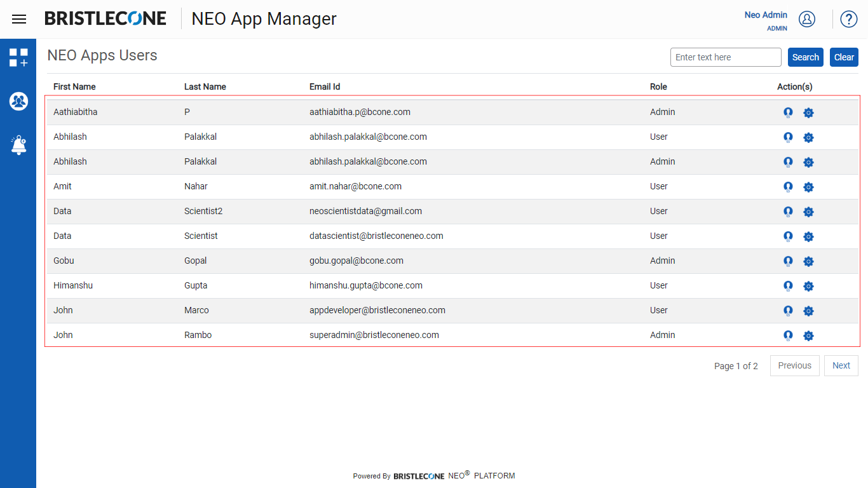Open the notifications bell sidebar icon
Screen dimensions: 868x488
click(x=18, y=145)
